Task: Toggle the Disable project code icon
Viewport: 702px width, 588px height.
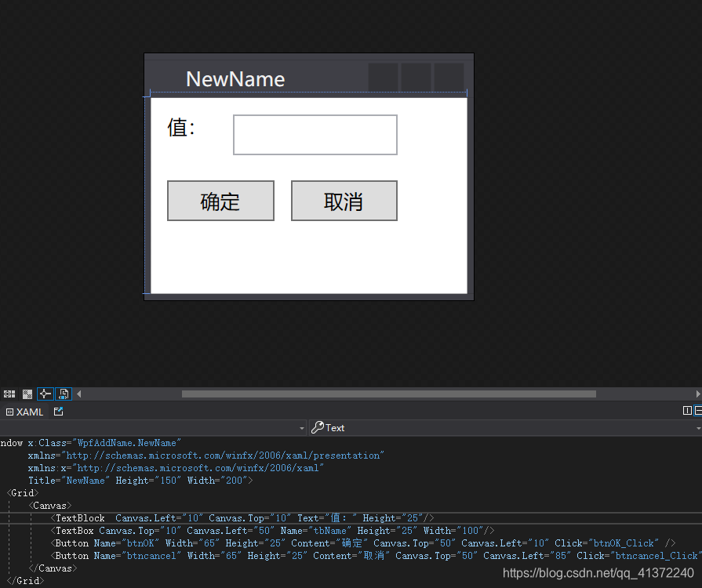Action: click(x=63, y=394)
